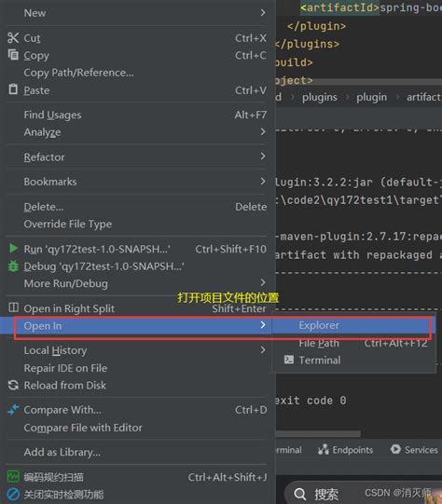Click the green Run arrow icon

coord(13,248)
